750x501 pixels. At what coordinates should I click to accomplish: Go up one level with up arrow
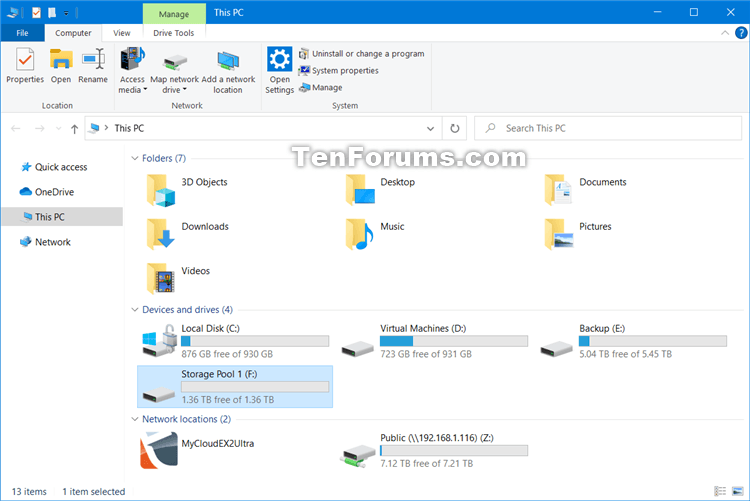(74, 128)
